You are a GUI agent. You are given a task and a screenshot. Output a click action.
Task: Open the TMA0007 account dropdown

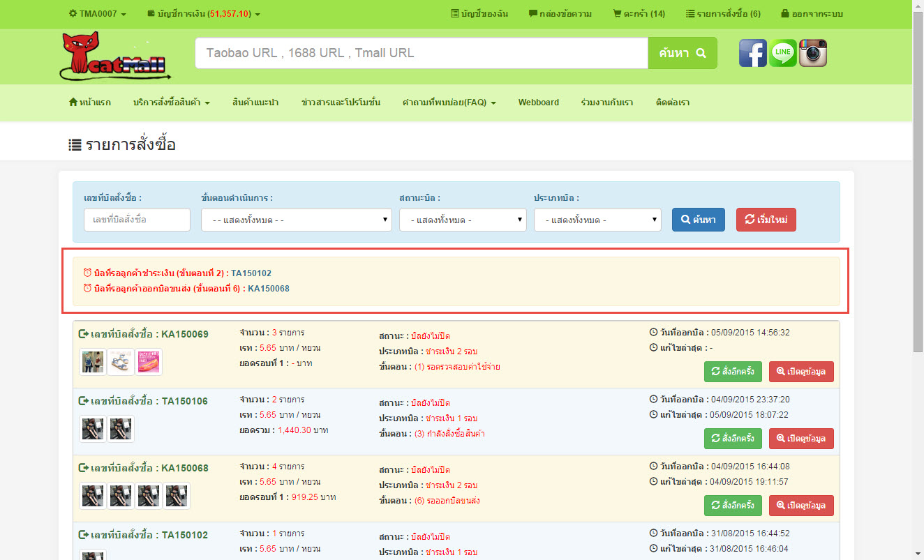pos(98,14)
